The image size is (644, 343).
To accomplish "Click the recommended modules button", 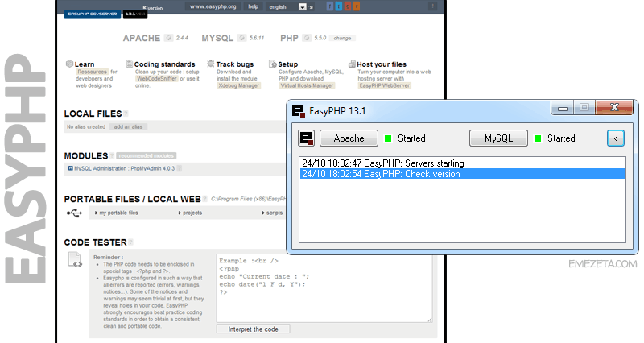I will (x=147, y=155).
